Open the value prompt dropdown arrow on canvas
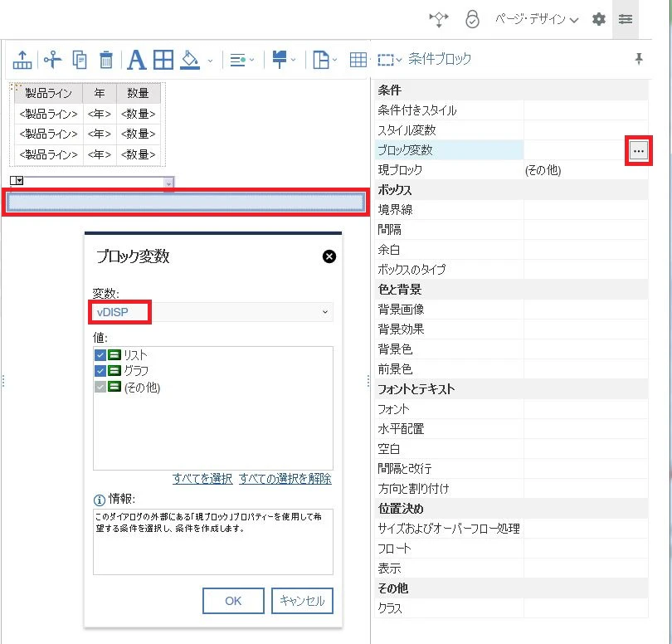672x644 pixels. (x=169, y=183)
